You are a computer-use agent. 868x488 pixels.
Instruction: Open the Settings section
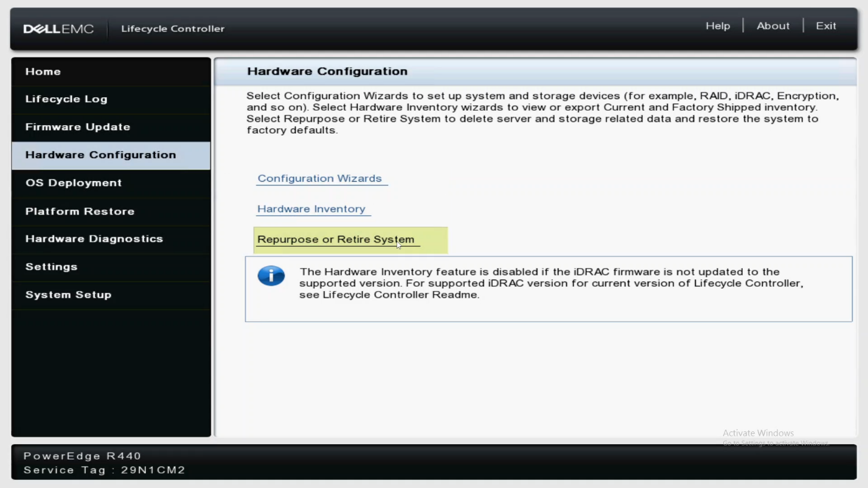(x=51, y=267)
